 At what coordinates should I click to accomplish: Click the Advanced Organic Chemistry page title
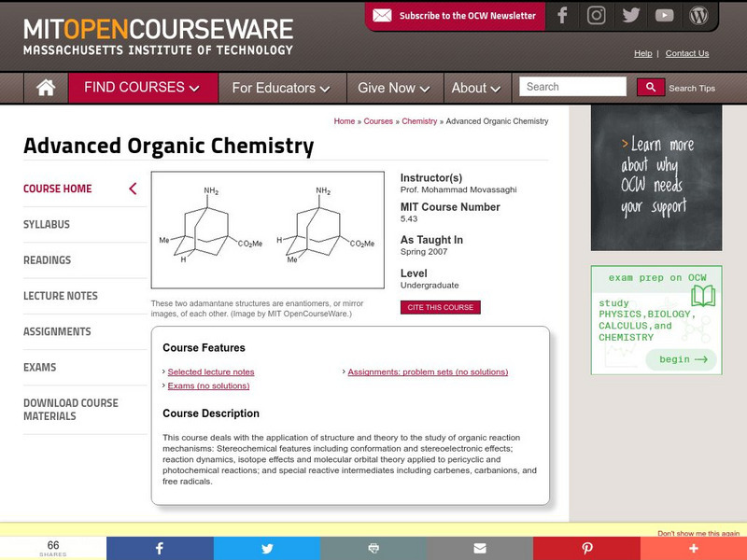pyautogui.click(x=169, y=146)
